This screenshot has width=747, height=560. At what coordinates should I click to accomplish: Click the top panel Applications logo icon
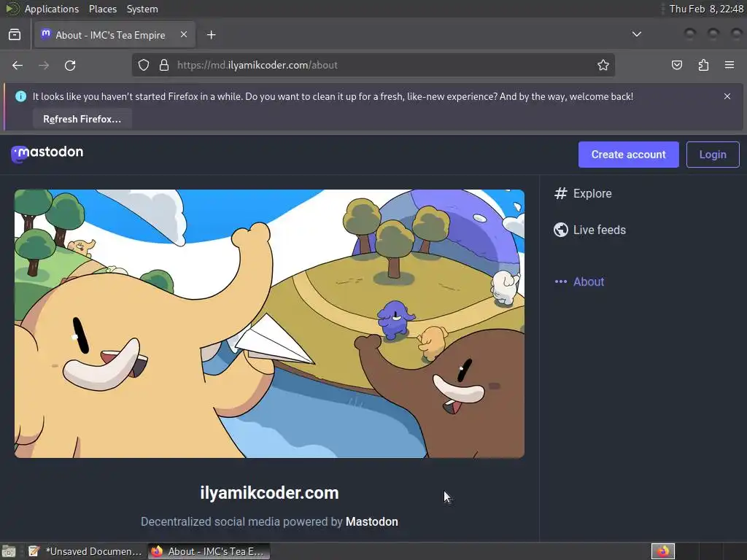pyautogui.click(x=12, y=9)
